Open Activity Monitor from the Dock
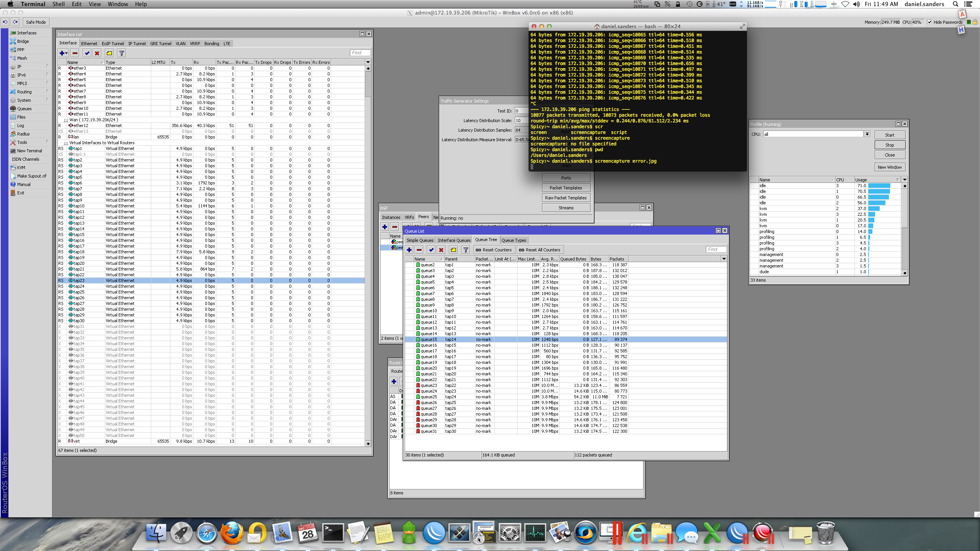The width and height of the screenshot is (980, 551). tap(535, 533)
